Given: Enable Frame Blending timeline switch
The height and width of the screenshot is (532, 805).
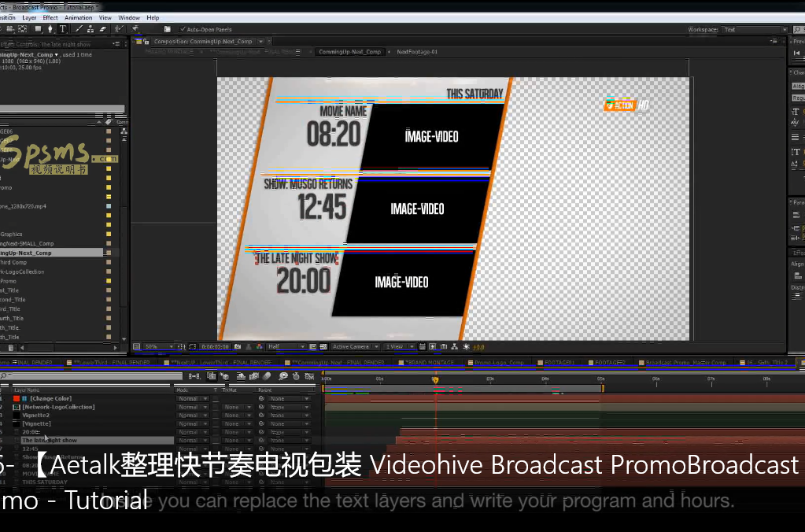Looking at the screenshot, I should coord(254,376).
